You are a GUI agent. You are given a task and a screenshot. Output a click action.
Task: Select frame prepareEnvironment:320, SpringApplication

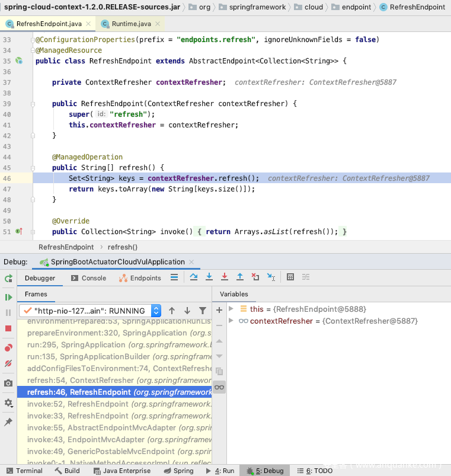pyautogui.click(x=114, y=333)
